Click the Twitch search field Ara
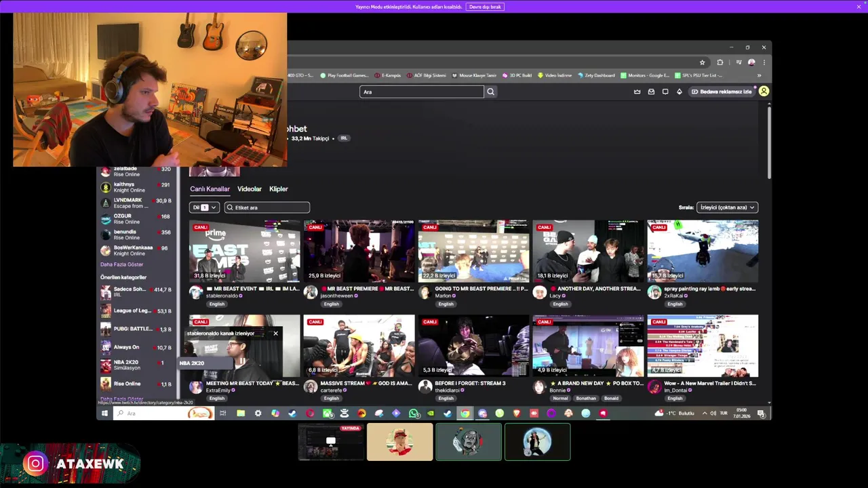Screen dimensions: 868x488 coord(422,91)
